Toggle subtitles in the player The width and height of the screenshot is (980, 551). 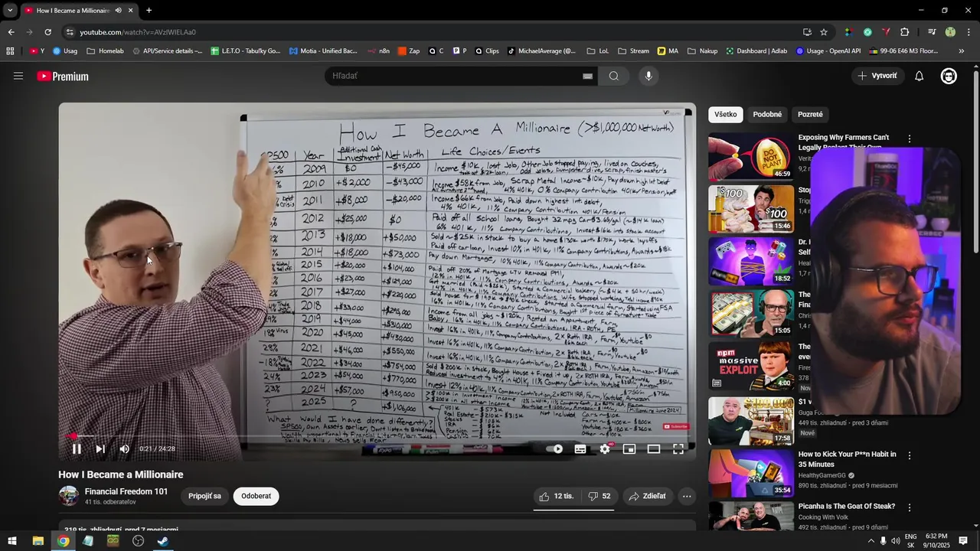580,449
